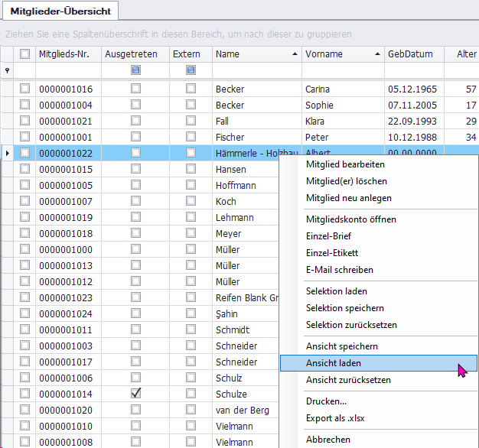Choose "Drucken..." from the context menu

326,401
